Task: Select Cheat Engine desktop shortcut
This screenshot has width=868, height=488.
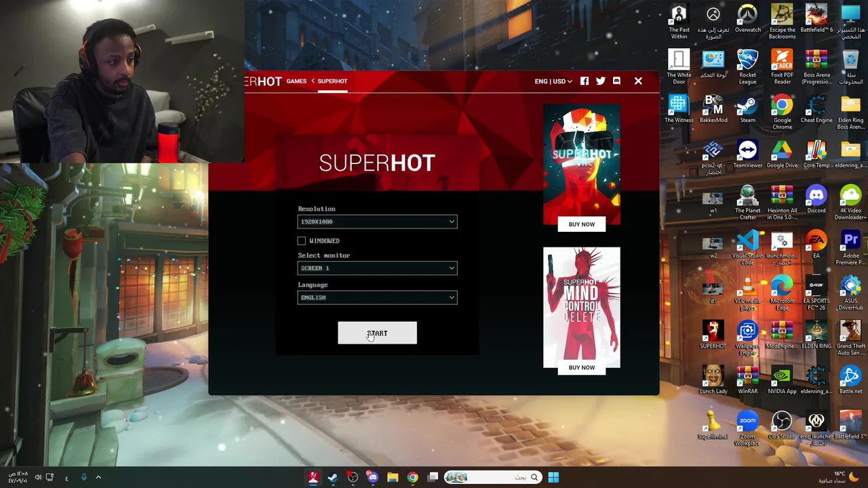Action: [816, 109]
